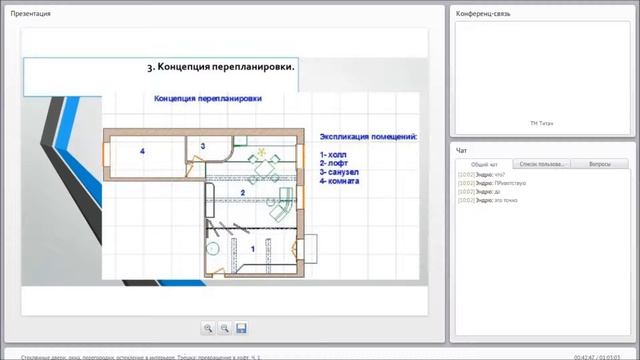Click the blue subtitle Концепция перепланировки

click(x=208, y=98)
